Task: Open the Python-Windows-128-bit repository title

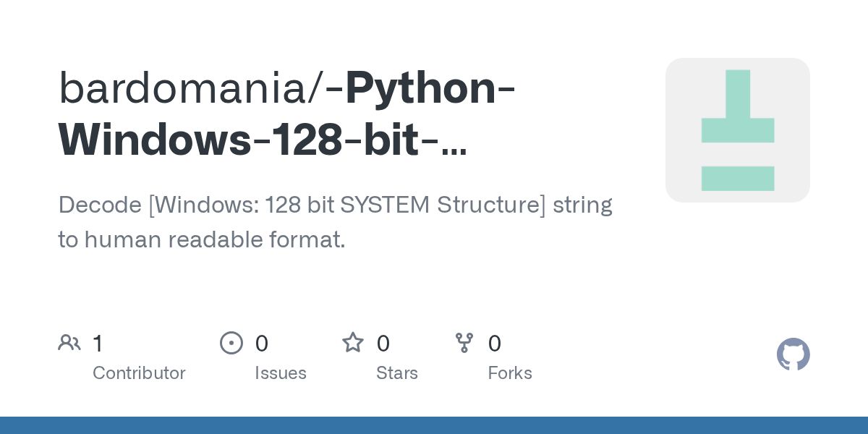Action: coord(287,114)
